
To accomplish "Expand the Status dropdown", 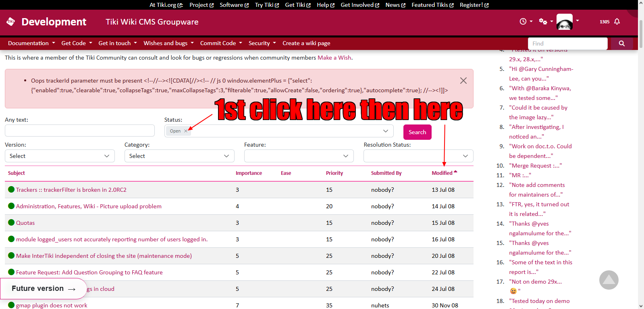I will pyautogui.click(x=386, y=131).
